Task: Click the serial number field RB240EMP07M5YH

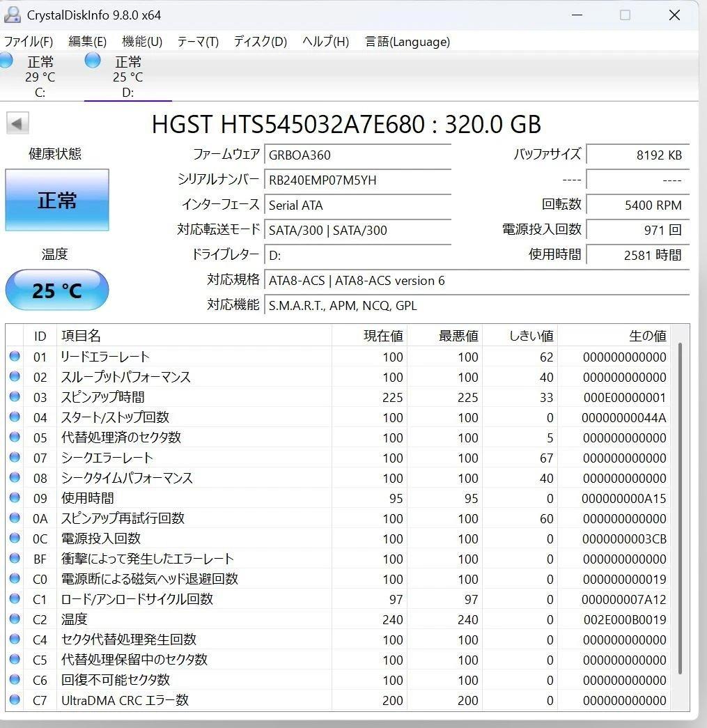Action: (x=357, y=180)
